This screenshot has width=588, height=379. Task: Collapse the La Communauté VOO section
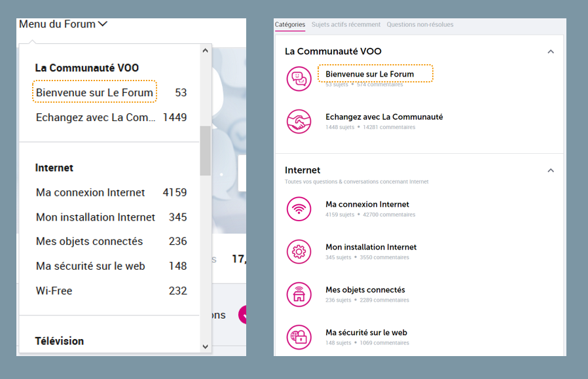(x=551, y=52)
